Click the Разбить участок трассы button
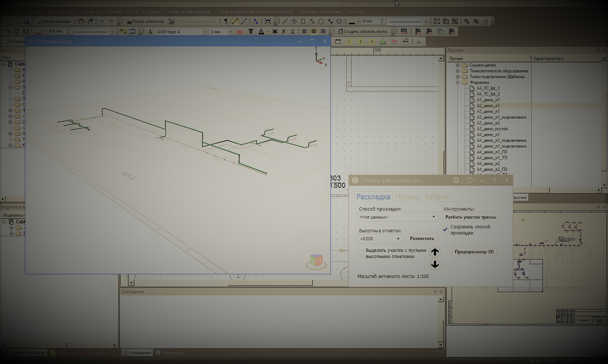The height and width of the screenshot is (364, 608). (x=470, y=217)
